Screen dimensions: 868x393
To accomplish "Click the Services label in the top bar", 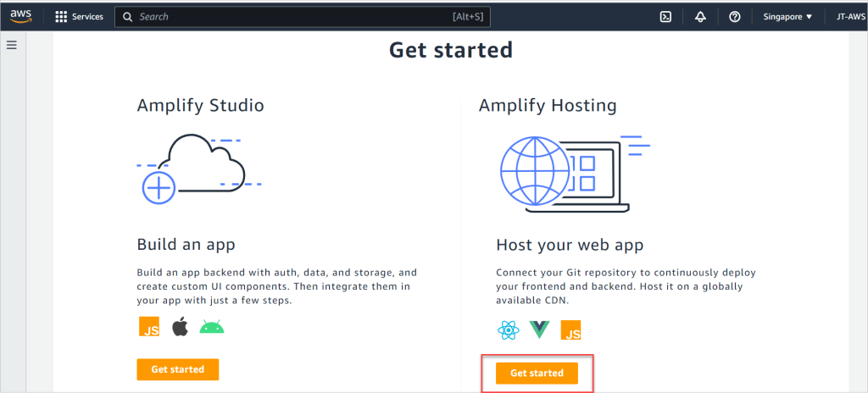I will click(x=87, y=17).
